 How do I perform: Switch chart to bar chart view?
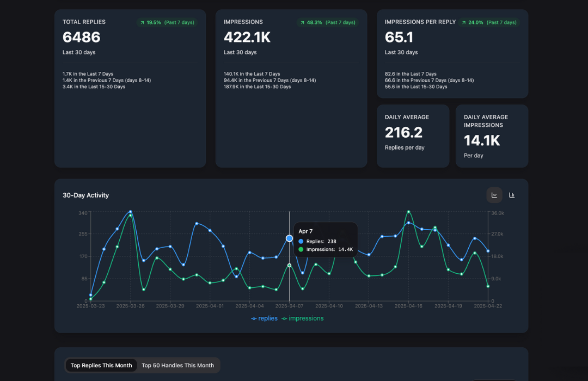(x=511, y=195)
